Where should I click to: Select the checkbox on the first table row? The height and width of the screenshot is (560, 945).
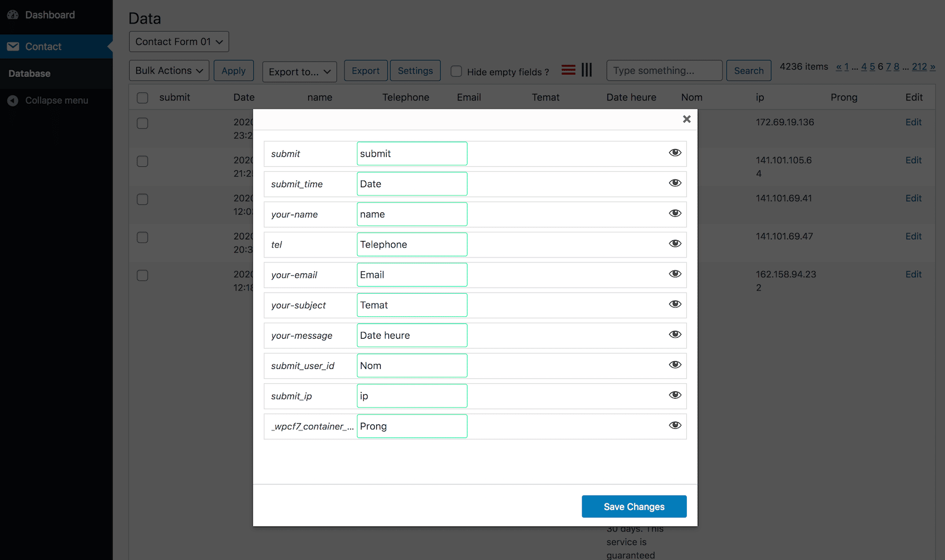pos(142,123)
